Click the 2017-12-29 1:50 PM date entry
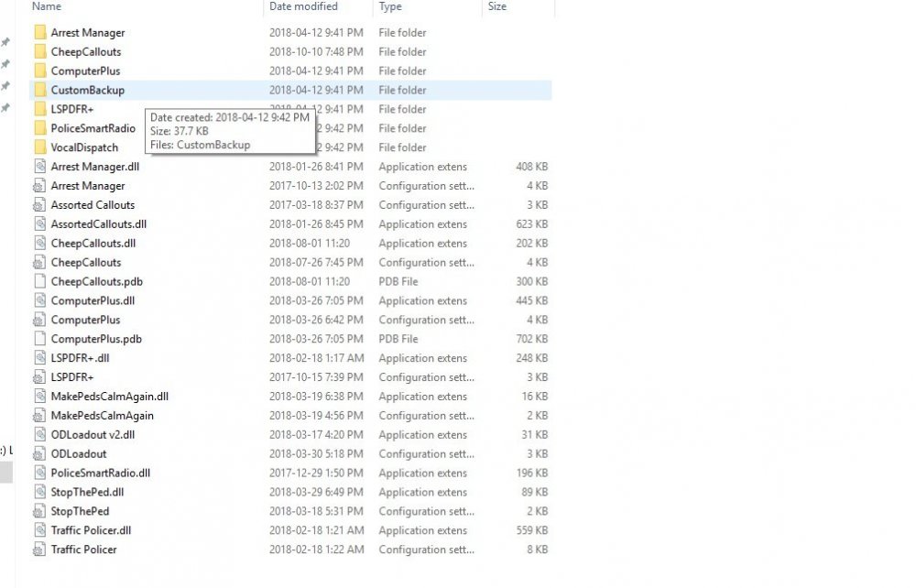 (x=316, y=473)
